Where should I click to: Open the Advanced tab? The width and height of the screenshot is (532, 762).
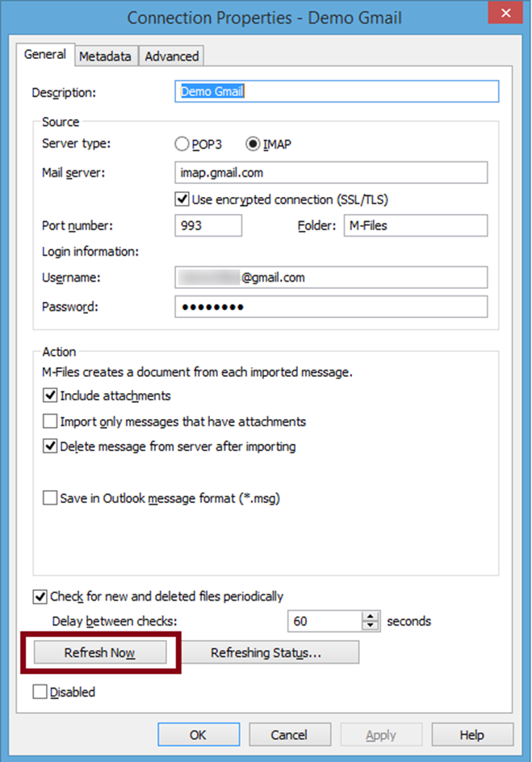click(171, 56)
